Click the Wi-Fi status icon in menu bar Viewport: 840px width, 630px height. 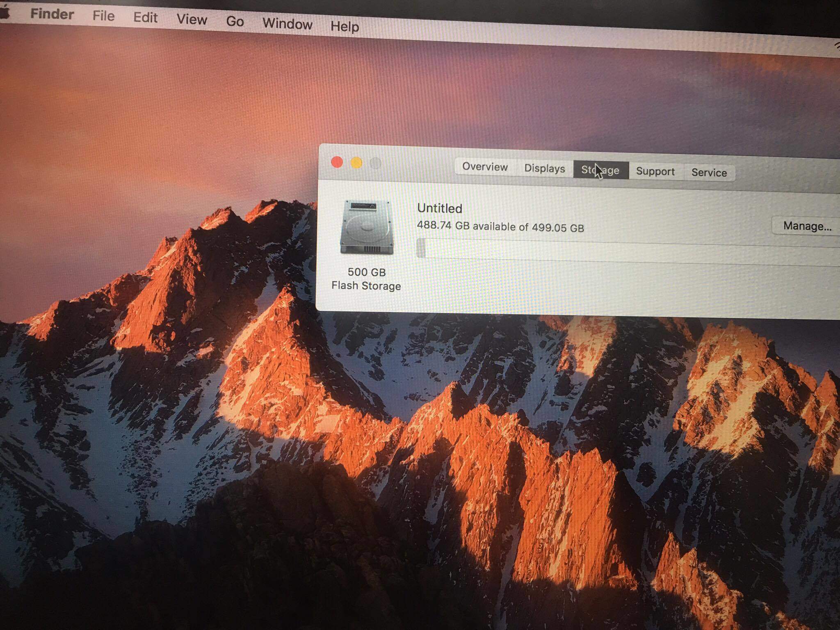[x=837, y=46]
